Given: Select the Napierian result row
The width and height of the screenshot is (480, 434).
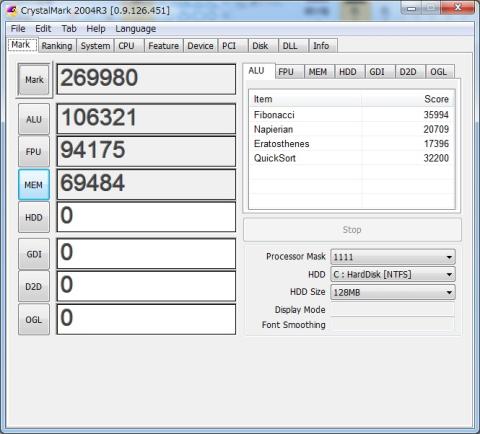Looking at the screenshot, I should 352,129.
